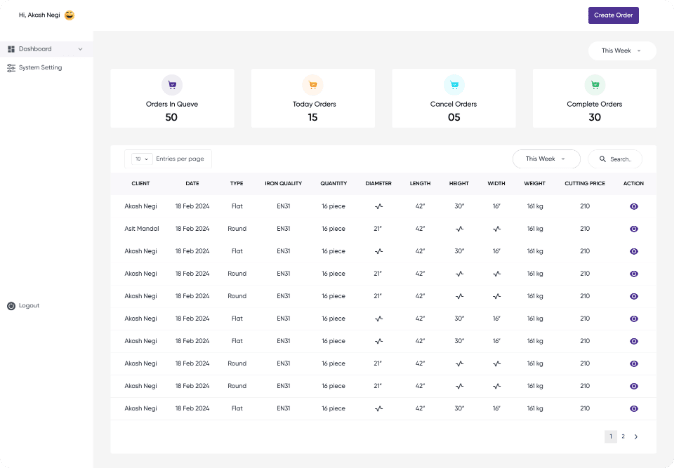Click the orange cart icon for Today Orders
This screenshot has width=674, height=468.
313,85
